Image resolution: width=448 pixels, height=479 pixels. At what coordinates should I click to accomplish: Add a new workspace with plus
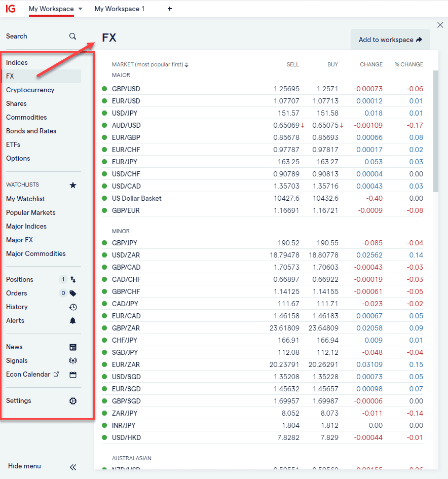click(x=170, y=9)
